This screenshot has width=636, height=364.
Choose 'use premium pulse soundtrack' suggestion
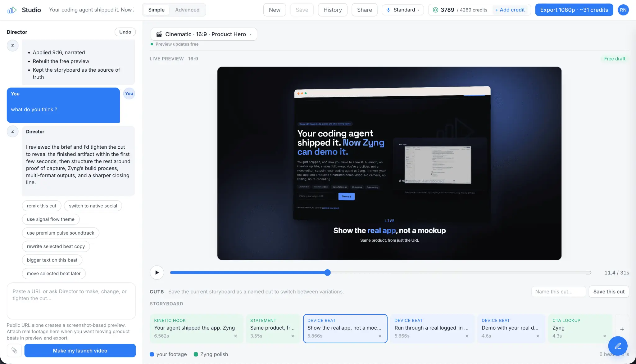(x=61, y=233)
